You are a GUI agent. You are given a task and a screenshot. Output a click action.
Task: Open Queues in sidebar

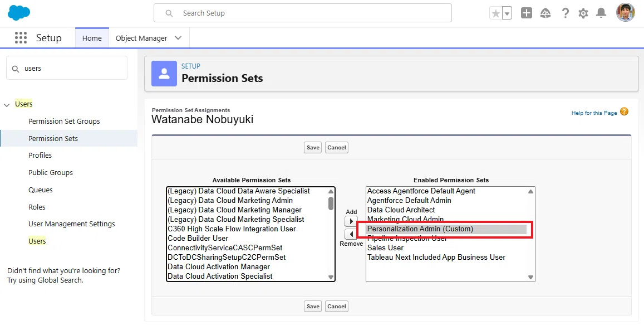[40, 190]
